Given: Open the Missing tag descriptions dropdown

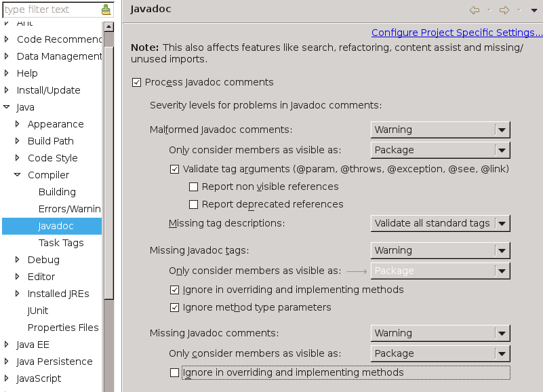Looking at the screenshot, I should click(x=440, y=223).
